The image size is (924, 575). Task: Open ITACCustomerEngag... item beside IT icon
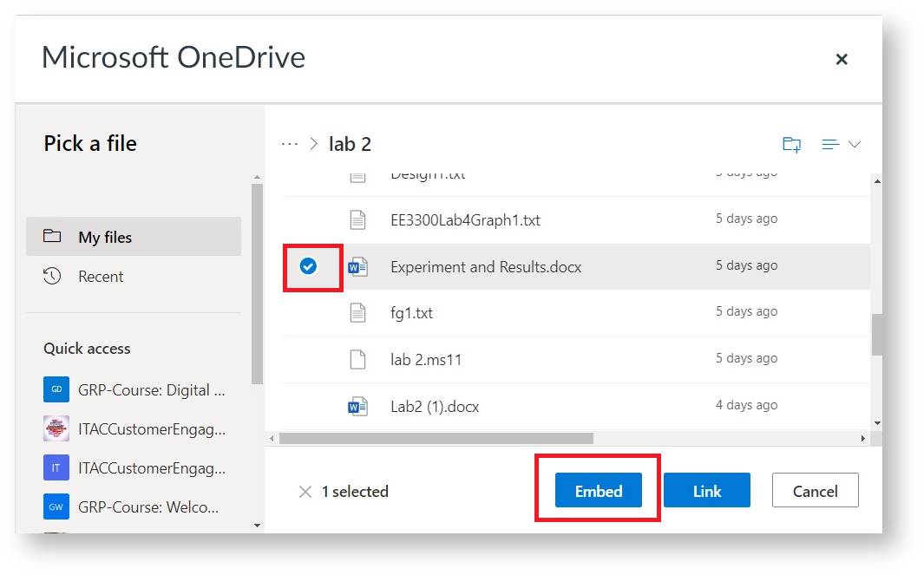coord(152,468)
